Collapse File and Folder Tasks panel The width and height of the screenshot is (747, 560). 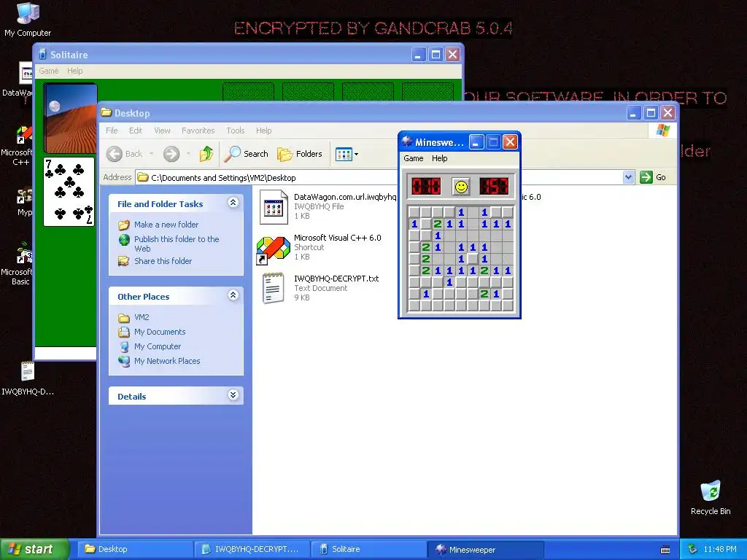click(x=233, y=203)
